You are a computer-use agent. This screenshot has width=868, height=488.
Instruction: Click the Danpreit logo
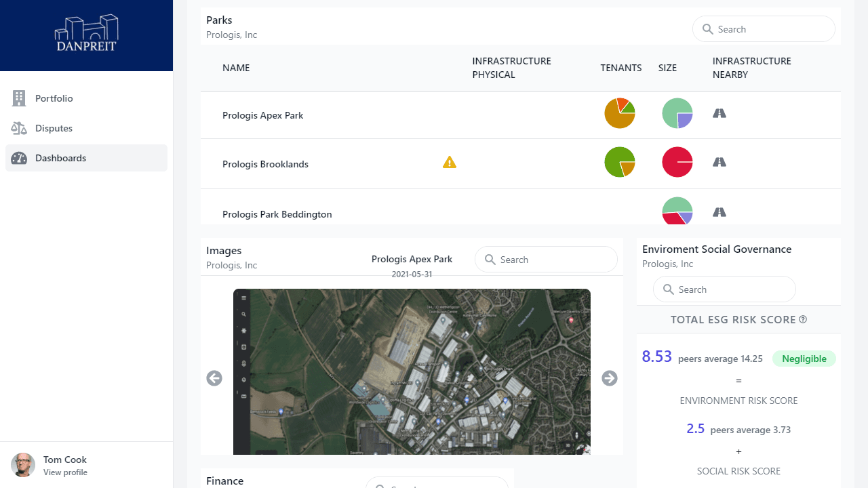(x=86, y=33)
